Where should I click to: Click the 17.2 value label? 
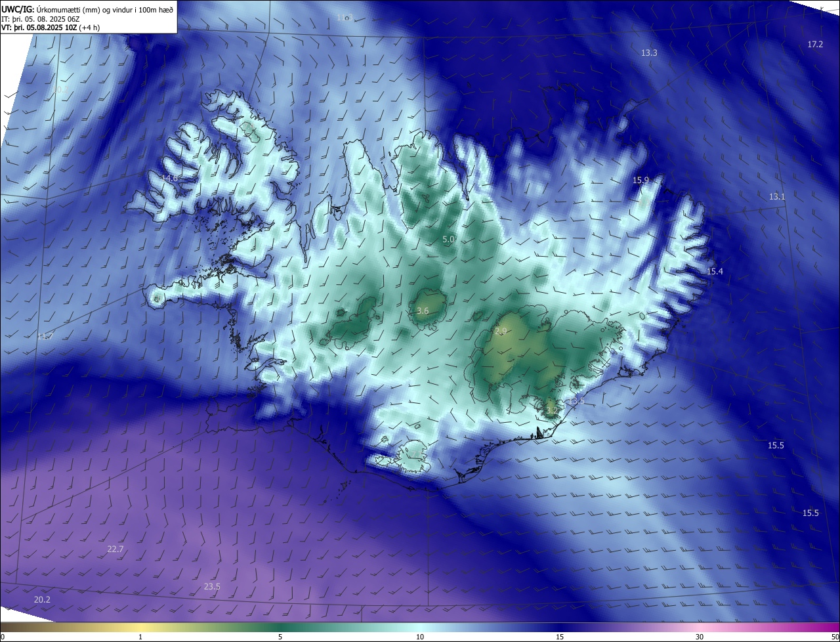(815, 44)
